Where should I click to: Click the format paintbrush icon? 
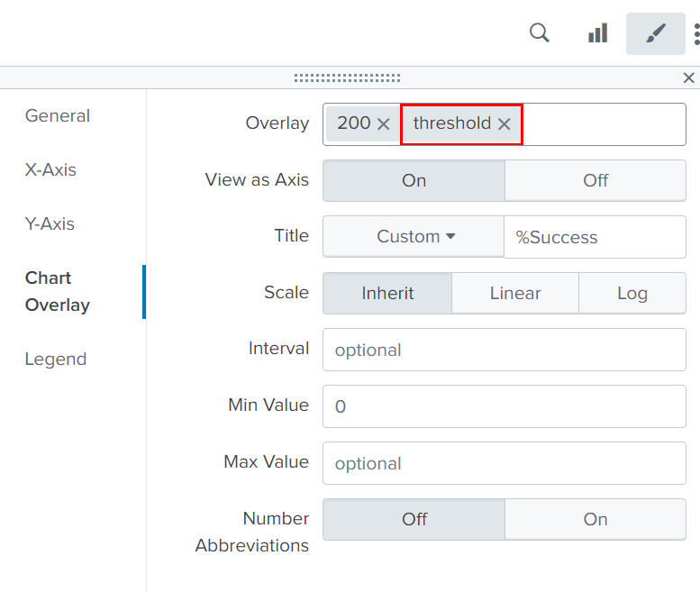coord(656,33)
